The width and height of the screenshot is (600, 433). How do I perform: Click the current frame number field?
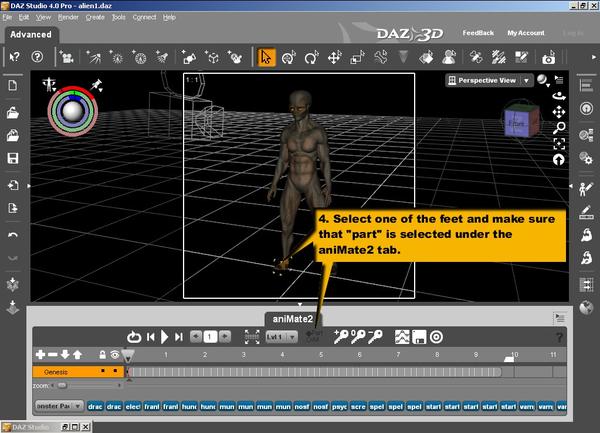click(210, 337)
